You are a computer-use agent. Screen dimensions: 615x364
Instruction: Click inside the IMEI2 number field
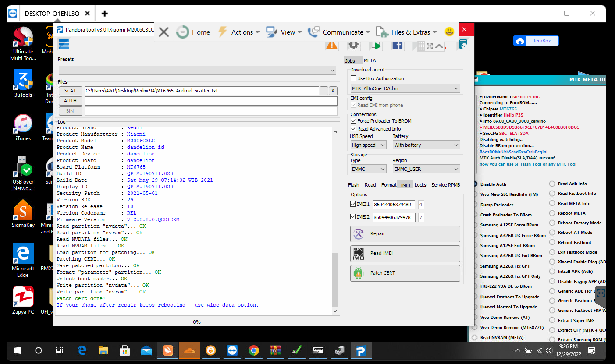[394, 217]
